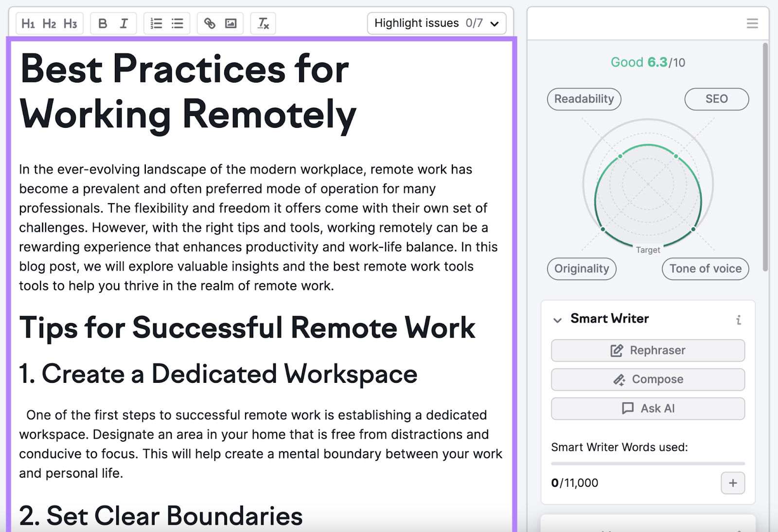
Task: Insert a hyperlink
Action: pyautogui.click(x=210, y=23)
